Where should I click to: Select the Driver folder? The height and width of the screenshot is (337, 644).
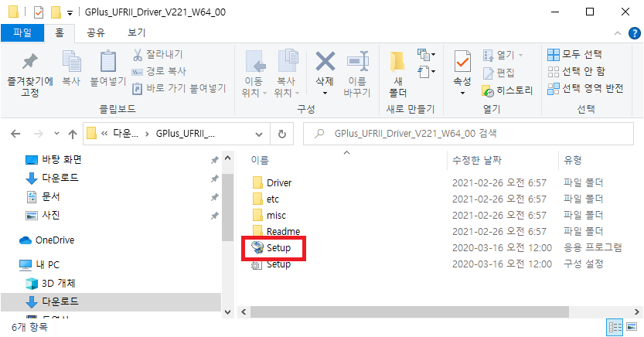click(x=279, y=182)
